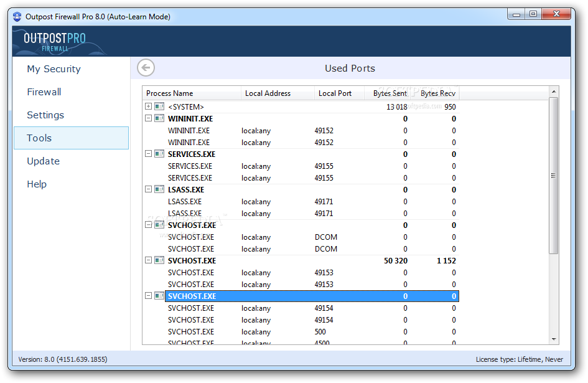
Task: Click the scrollbar up arrow
Action: point(554,92)
